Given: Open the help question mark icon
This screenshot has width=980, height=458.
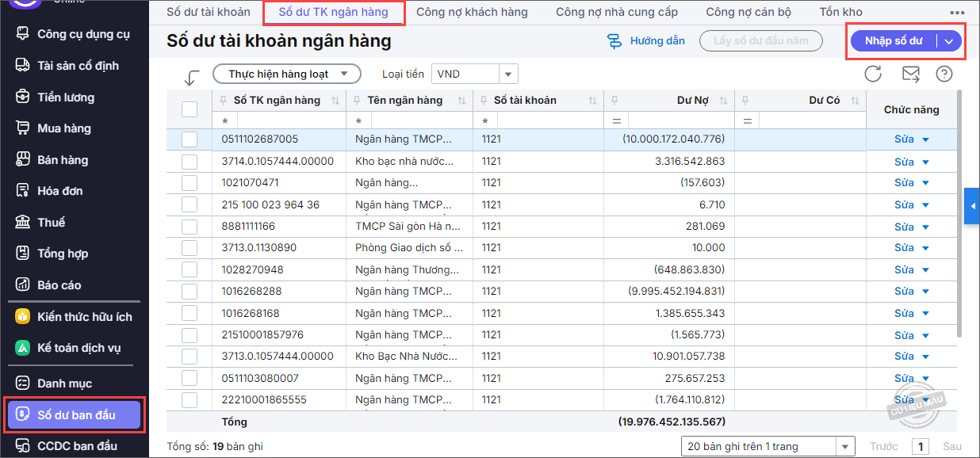Looking at the screenshot, I should click(944, 74).
